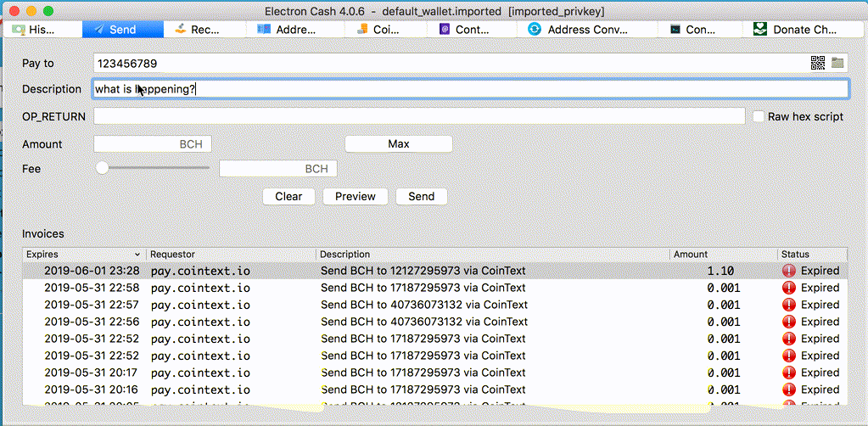Viewport: 868px width, 426px height.
Task: Click Expired status icon for 20:16 invoice
Action: click(x=789, y=390)
